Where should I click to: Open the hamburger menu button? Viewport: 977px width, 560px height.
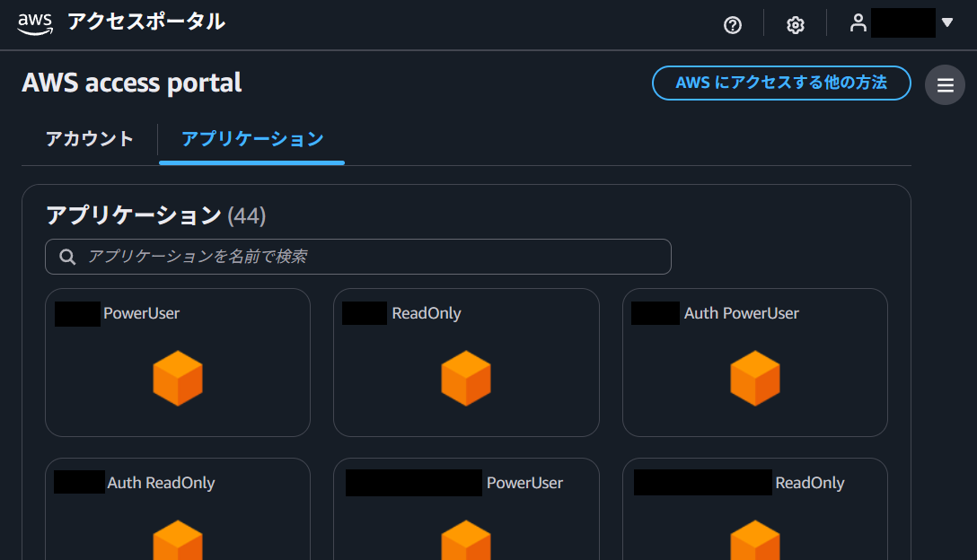click(x=945, y=85)
